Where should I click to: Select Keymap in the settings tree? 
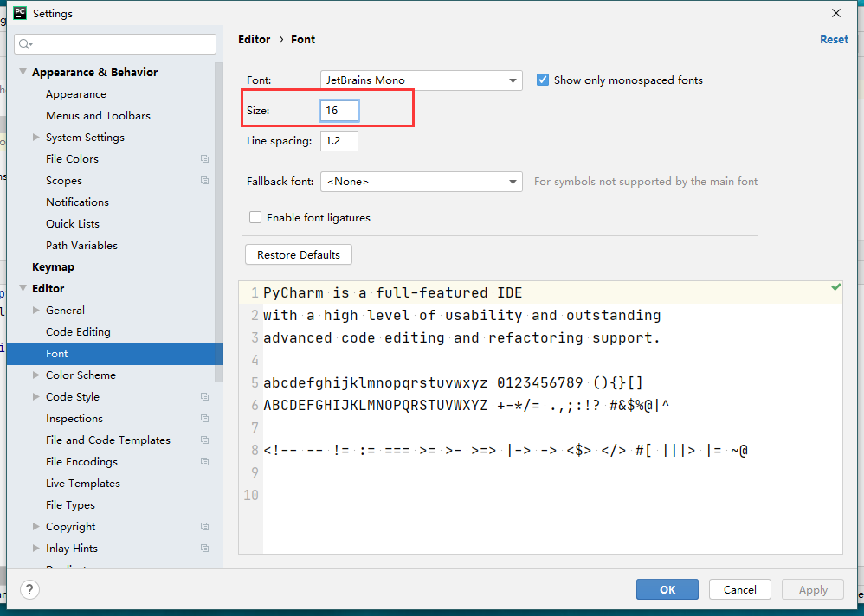click(53, 267)
